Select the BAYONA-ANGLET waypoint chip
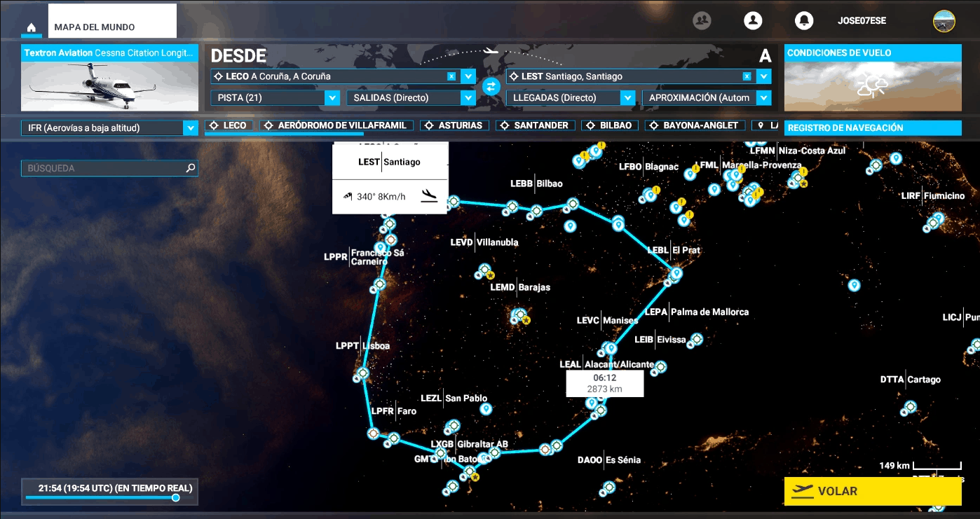The image size is (980, 519). click(695, 125)
